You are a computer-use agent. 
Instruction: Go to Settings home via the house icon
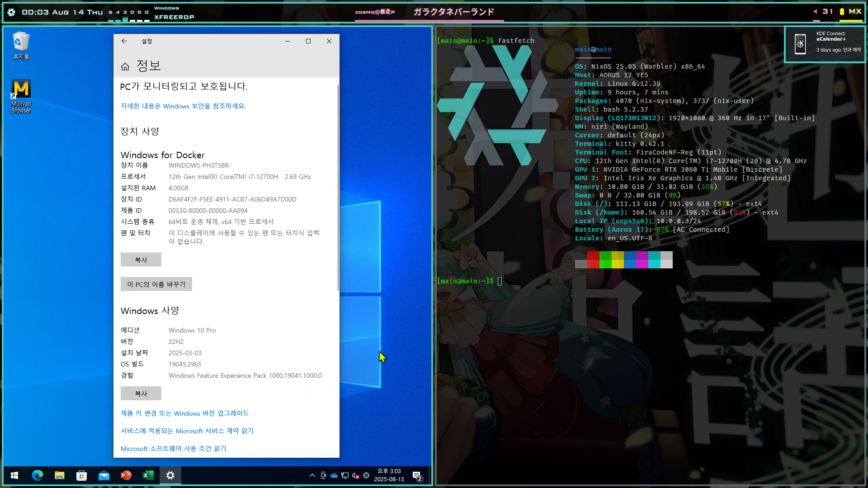[x=125, y=66]
